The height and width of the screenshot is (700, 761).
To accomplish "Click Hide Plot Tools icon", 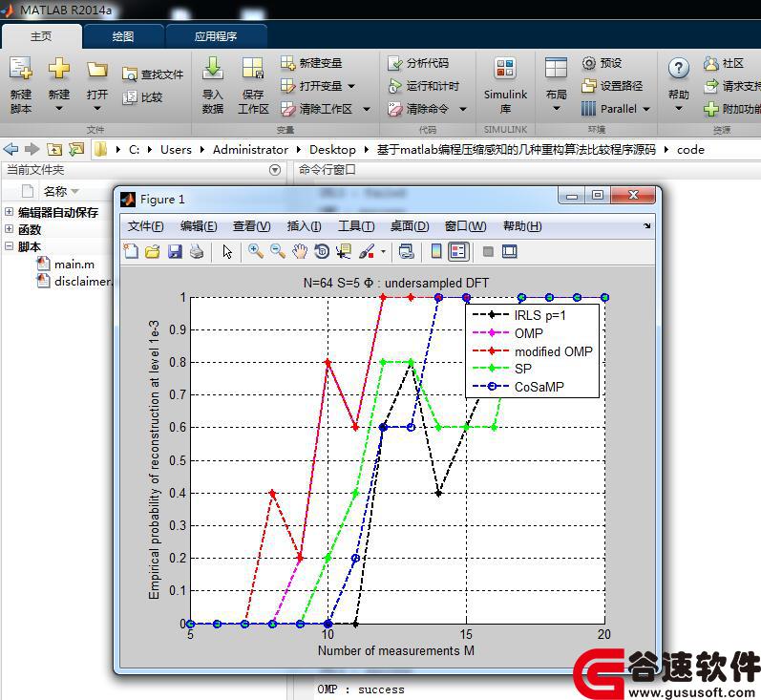I will tap(488, 251).
